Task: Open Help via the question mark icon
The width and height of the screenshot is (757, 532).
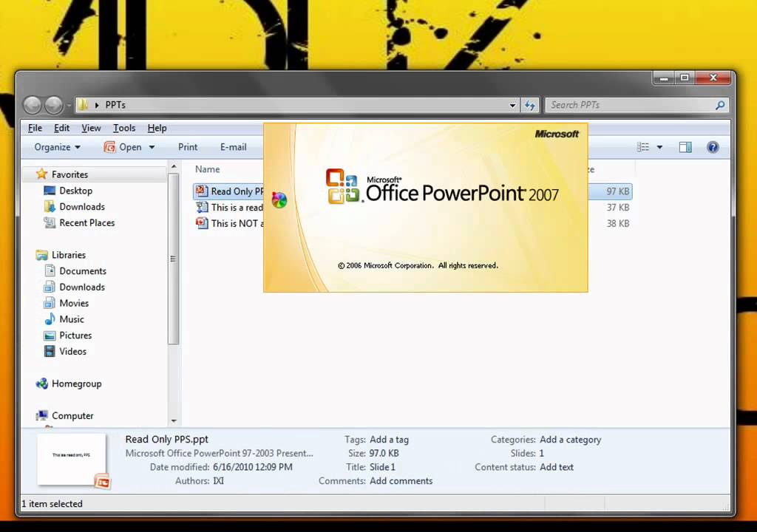Action: (x=713, y=147)
